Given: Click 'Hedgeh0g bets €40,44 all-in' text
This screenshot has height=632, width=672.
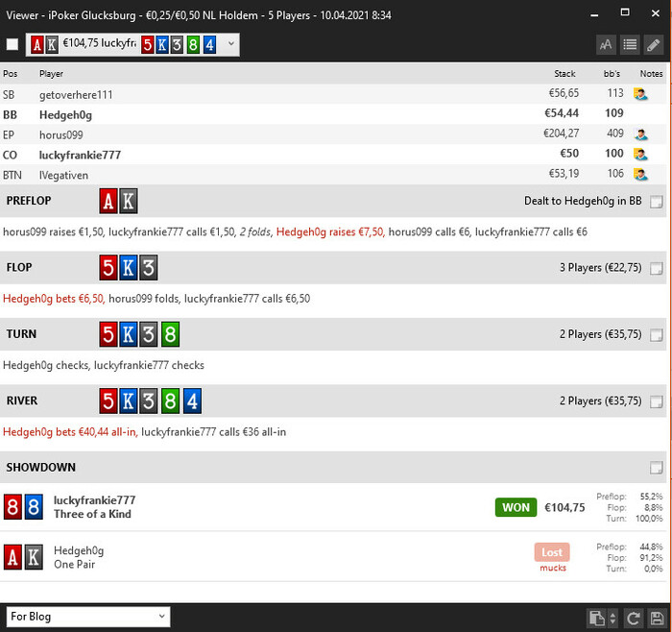Looking at the screenshot, I should tap(70, 432).
